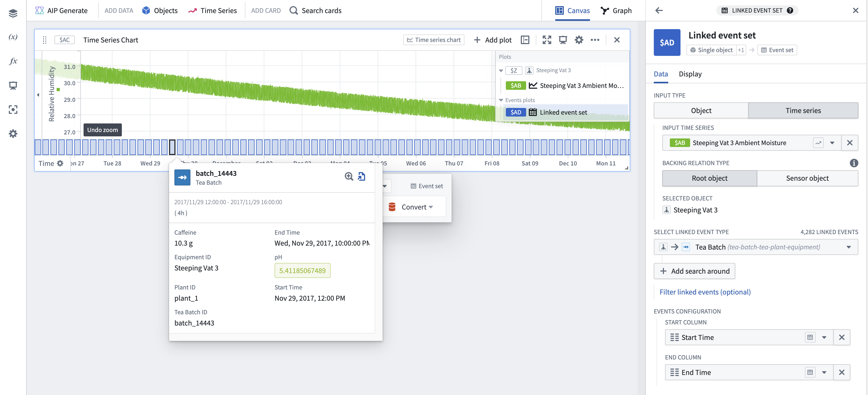Click the Undo zoom button

[103, 130]
